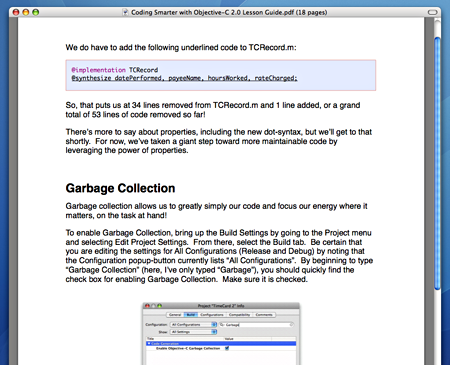Image resolution: width=450 pixels, height=365 pixels.
Task: Open the All Configurations popup in the embedded picture
Action: point(193,324)
